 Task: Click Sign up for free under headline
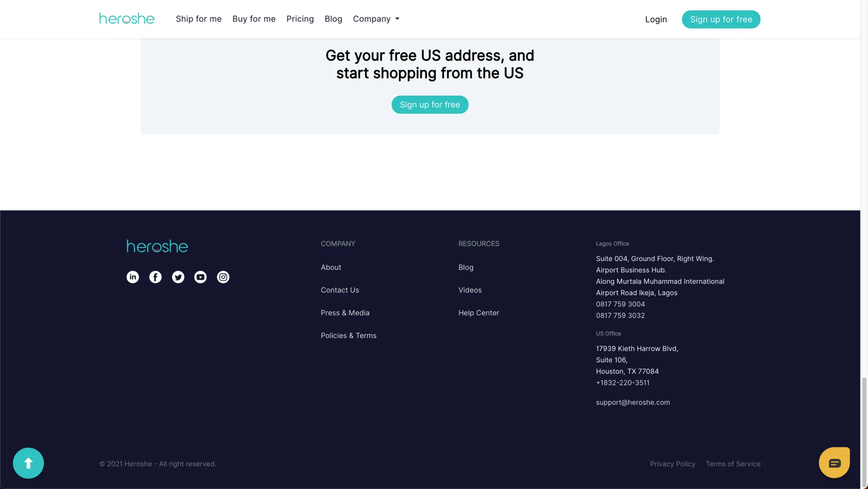click(x=430, y=104)
